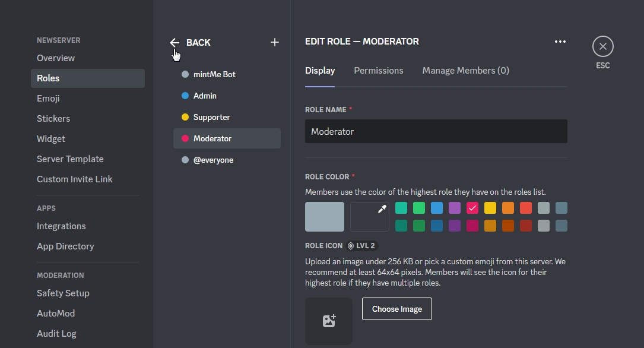Image resolution: width=644 pixels, height=348 pixels.
Task: Click the LVL 2 boost badge
Action: click(x=362, y=246)
